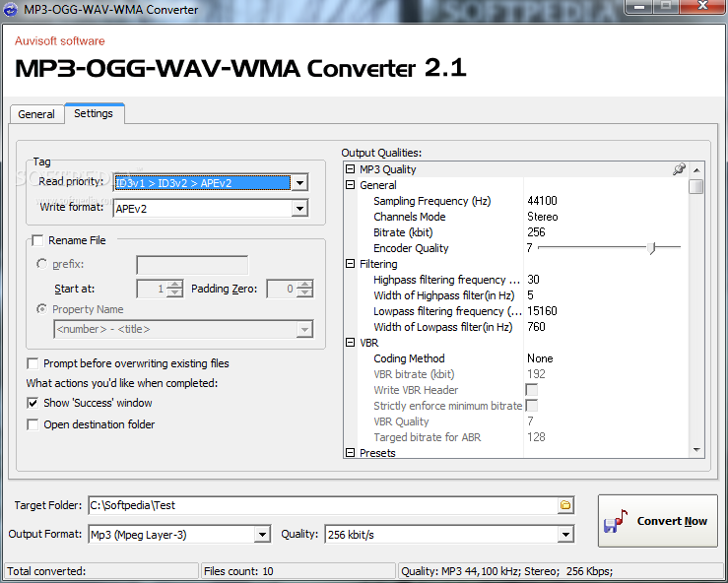Uncheck Show 'Success' window
This screenshot has height=583, width=728.
coord(33,403)
